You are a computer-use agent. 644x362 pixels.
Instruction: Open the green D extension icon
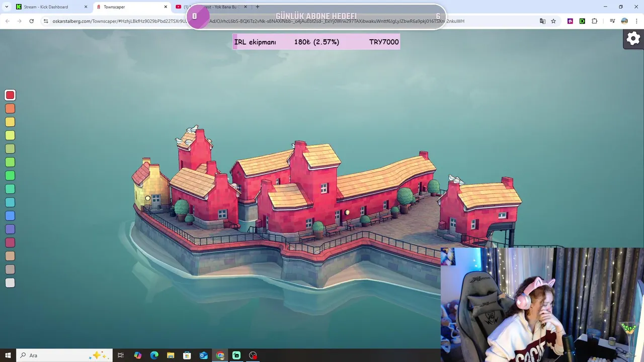[x=582, y=21]
